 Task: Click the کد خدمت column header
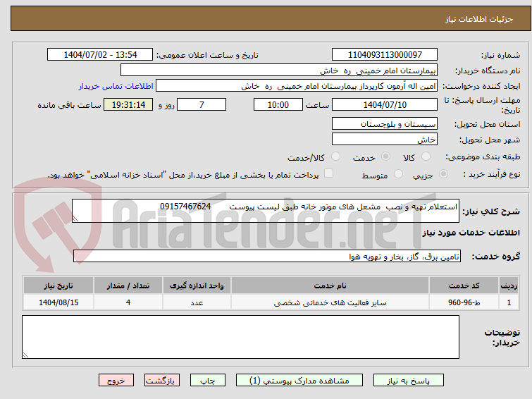[x=464, y=286]
